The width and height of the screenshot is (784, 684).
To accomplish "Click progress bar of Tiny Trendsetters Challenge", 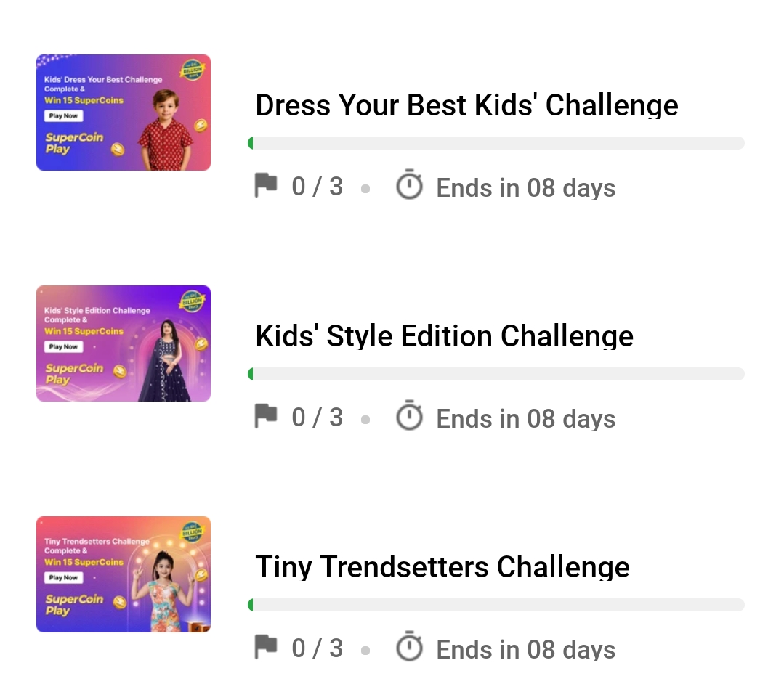I will click(x=496, y=605).
